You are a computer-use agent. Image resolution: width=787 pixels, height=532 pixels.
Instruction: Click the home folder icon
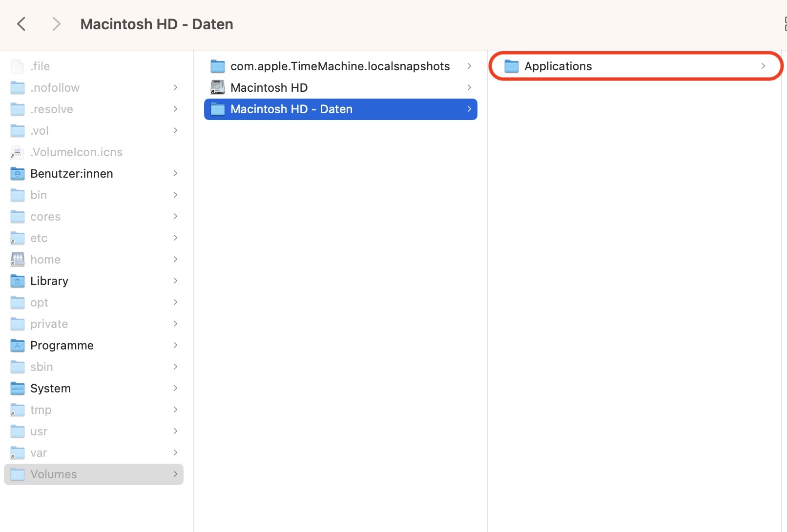pos(18,260)
